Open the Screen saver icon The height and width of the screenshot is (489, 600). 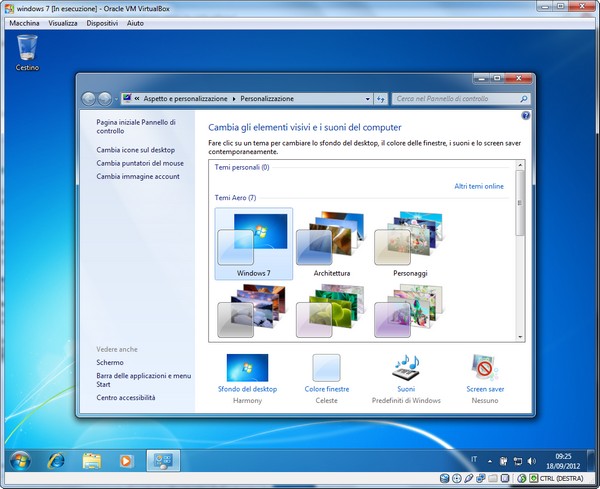(485, 367)
